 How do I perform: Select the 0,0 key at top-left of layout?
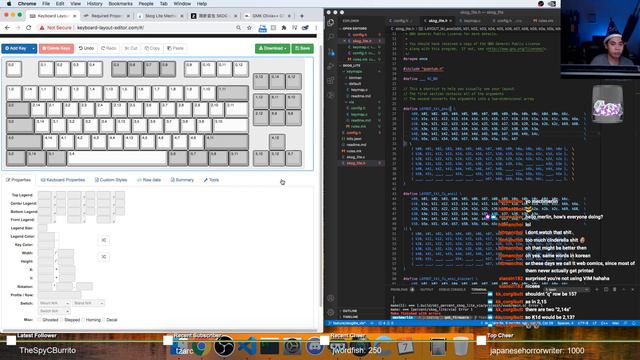click(x=14, y=69)
